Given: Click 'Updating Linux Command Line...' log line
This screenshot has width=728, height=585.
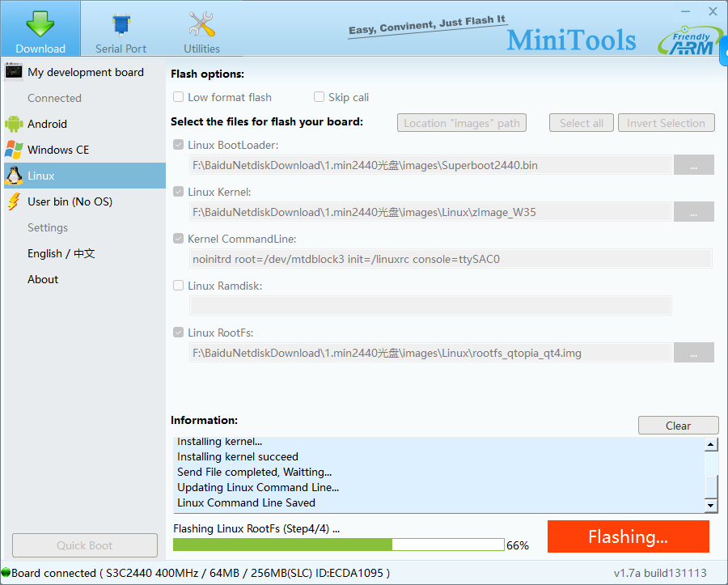Looking at the screenshot, I should pyautogui.click(x=258, y=487).
